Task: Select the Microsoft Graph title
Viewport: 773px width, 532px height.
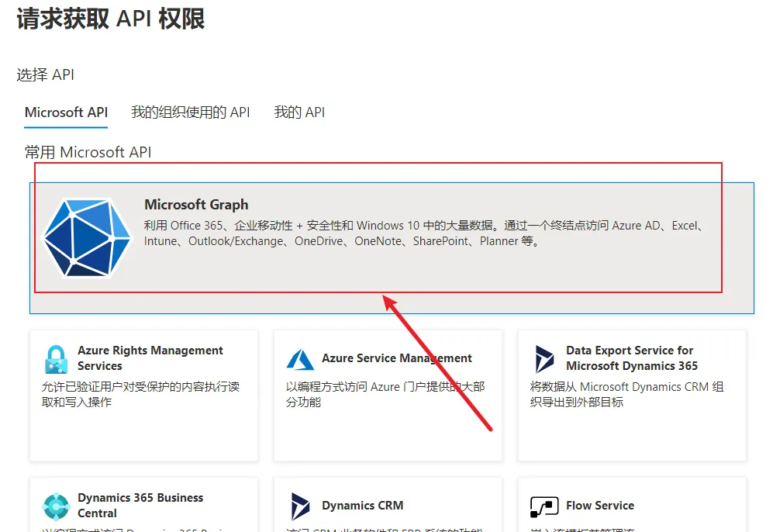Action: [x=196, y=204]
